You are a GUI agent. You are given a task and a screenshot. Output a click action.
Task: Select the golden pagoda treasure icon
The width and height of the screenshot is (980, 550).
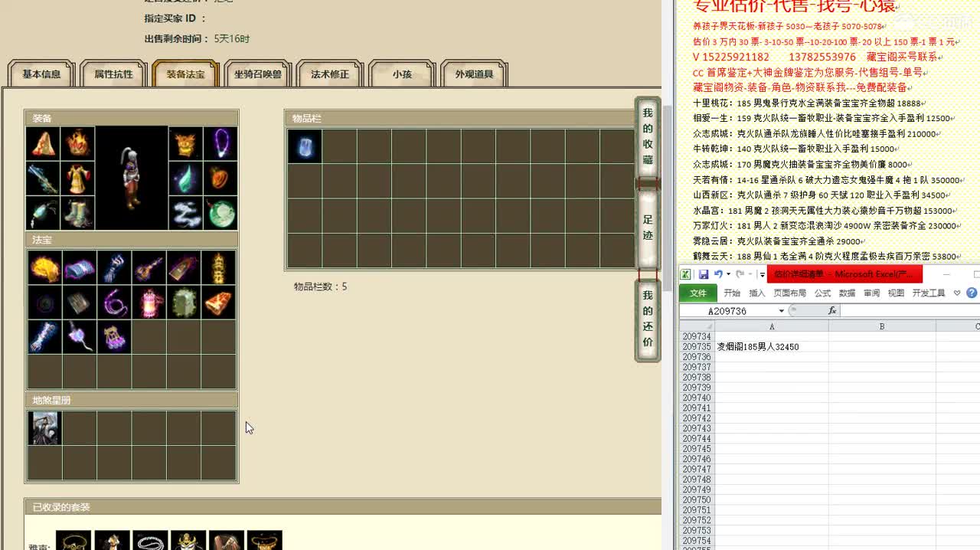click(219, 268)
